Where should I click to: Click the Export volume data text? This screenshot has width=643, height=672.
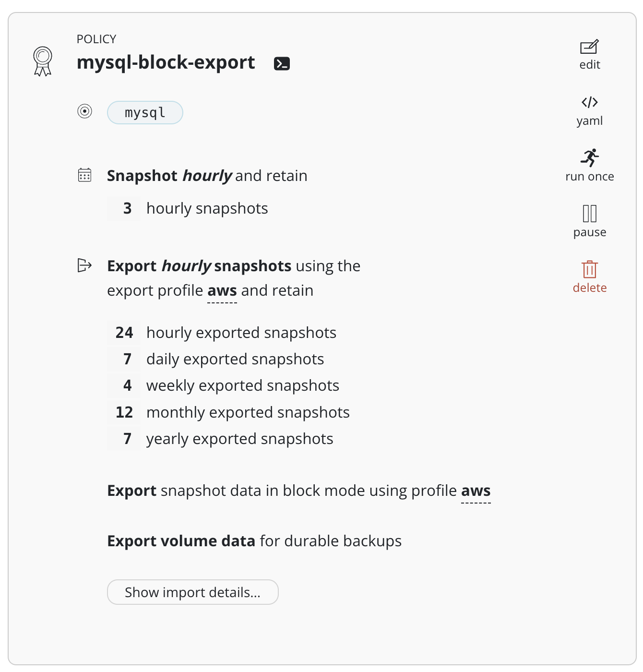[x=181, y=541]
